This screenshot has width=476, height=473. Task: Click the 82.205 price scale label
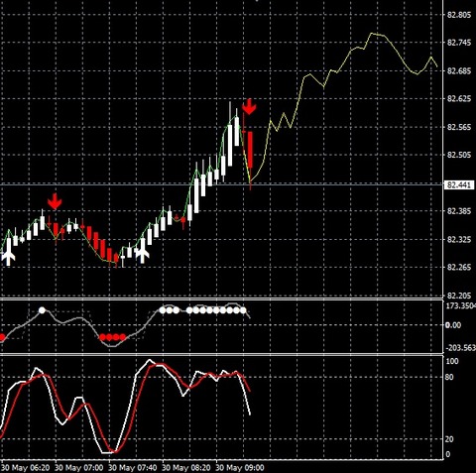[459, 296]
